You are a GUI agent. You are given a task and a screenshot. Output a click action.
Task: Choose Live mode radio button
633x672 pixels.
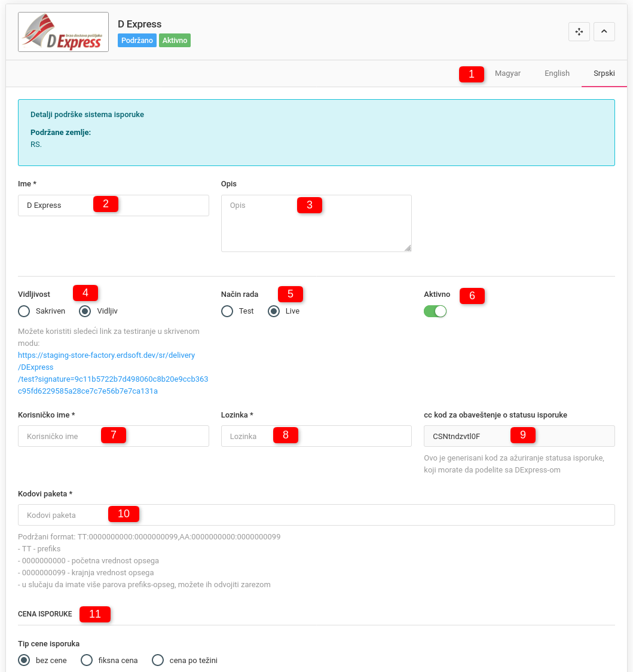tap(274, 311)
